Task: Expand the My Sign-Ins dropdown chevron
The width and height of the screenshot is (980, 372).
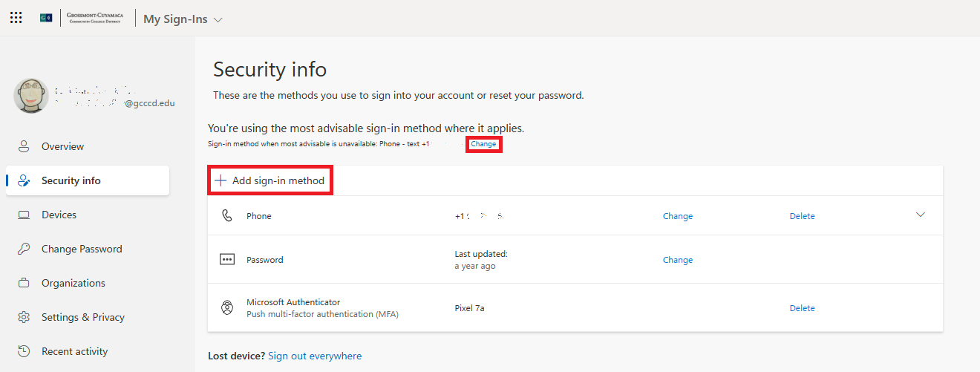Action: (x=218, y=20)
